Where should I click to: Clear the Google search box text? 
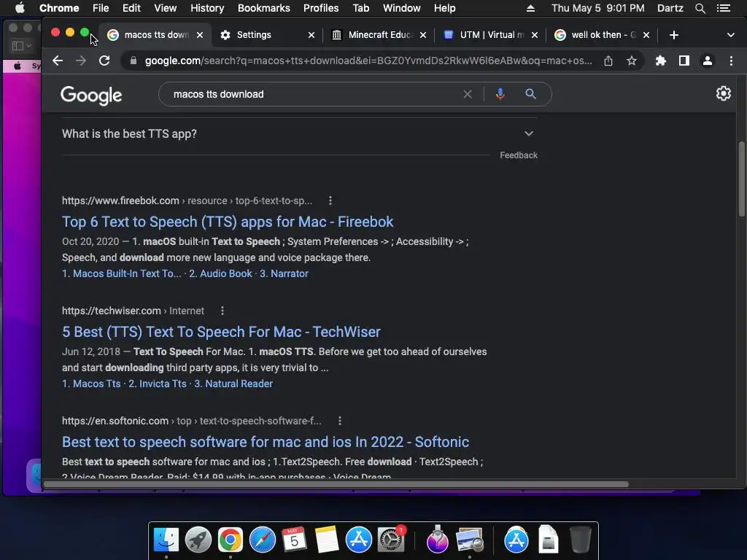point(468,94)
